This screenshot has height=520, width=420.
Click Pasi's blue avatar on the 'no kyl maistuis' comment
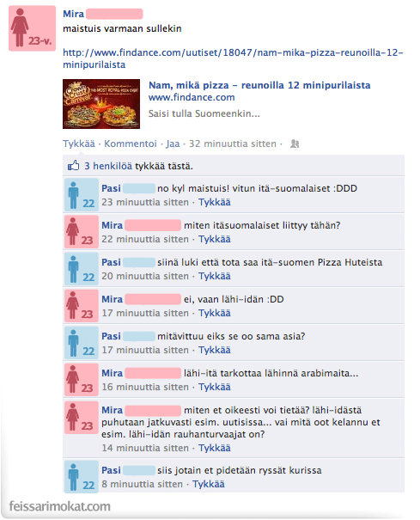tap(82, 194)
